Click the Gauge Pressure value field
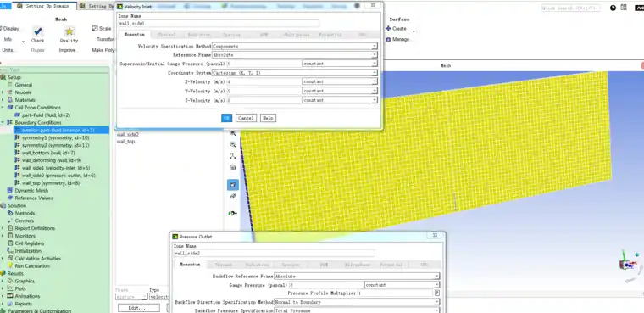The width and height of the screenshot is (644, 313). click(326, 285)
